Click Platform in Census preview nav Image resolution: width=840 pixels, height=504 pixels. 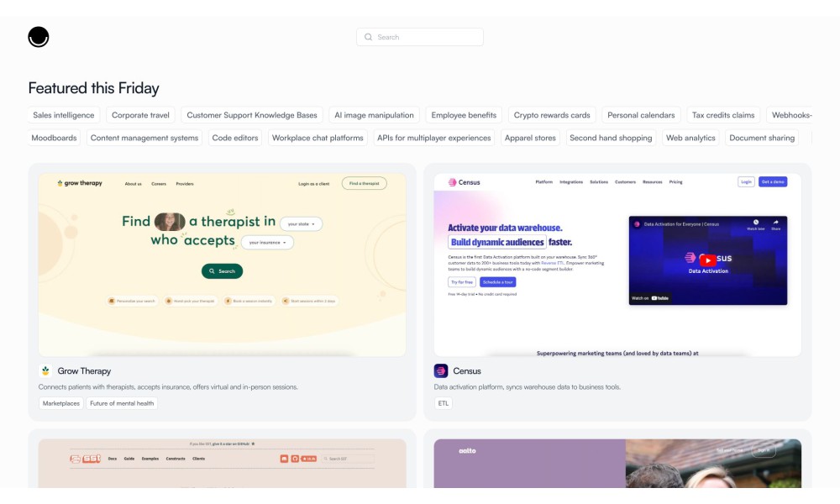tap(543, 182)
